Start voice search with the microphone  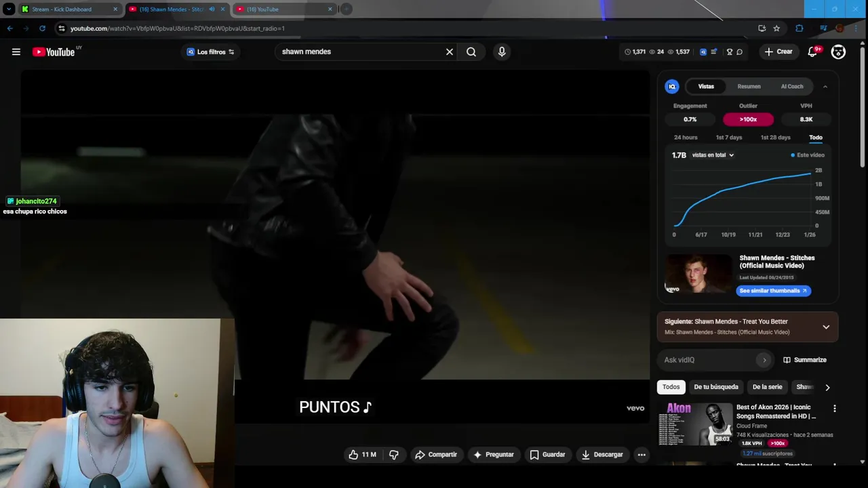coord(502,52)
